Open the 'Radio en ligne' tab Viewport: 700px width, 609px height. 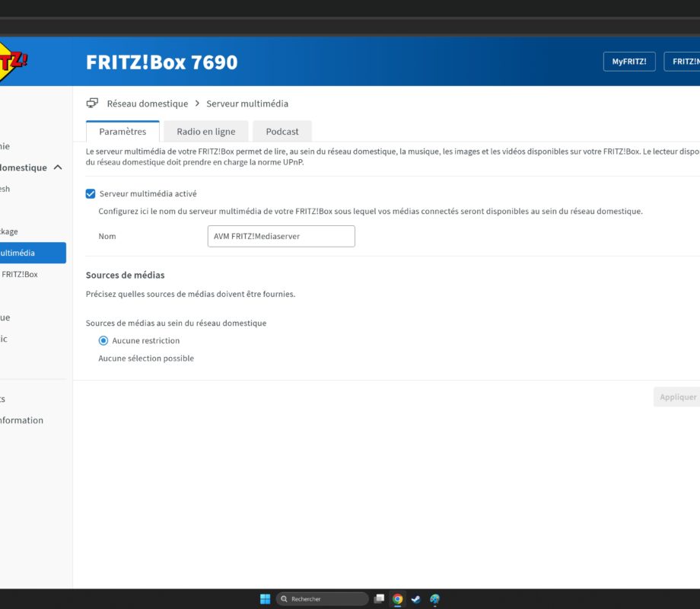pos(205,132)
